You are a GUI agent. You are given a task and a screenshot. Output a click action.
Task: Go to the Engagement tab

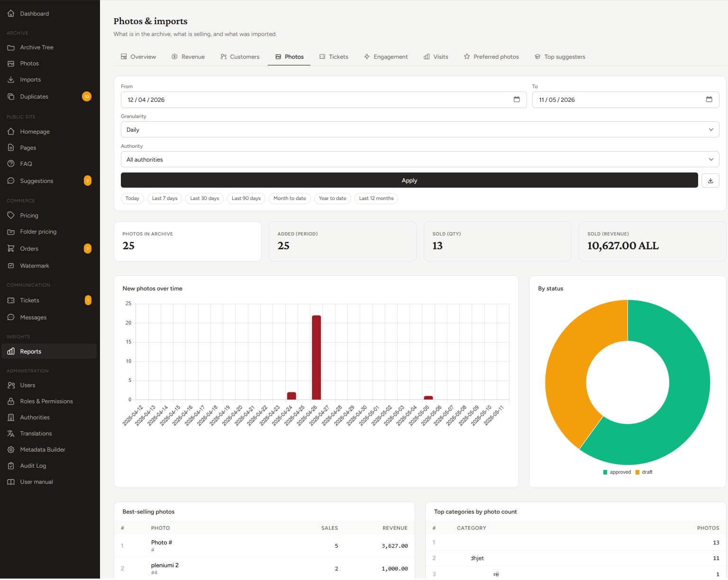386,57
